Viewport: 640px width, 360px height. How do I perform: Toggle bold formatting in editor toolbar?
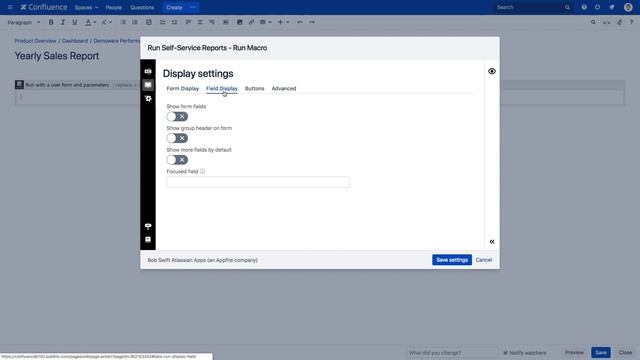tap(51, 22)
